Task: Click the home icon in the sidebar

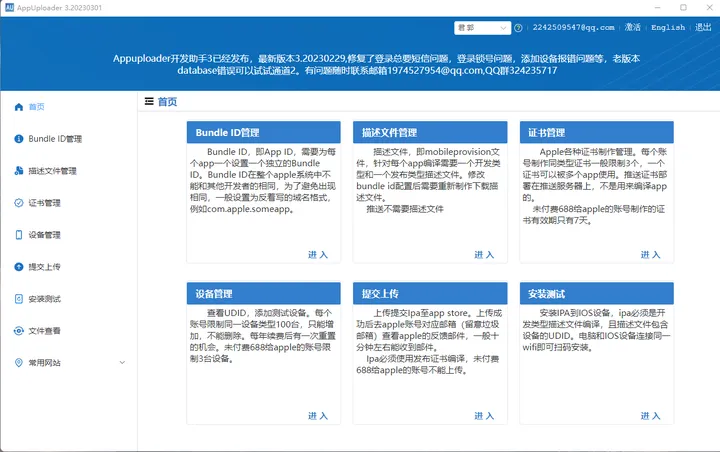Action: pos(19,107)
